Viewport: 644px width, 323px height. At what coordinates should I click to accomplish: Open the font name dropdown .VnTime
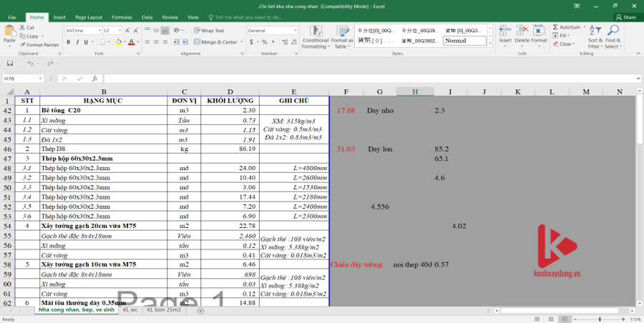point(82,31)
